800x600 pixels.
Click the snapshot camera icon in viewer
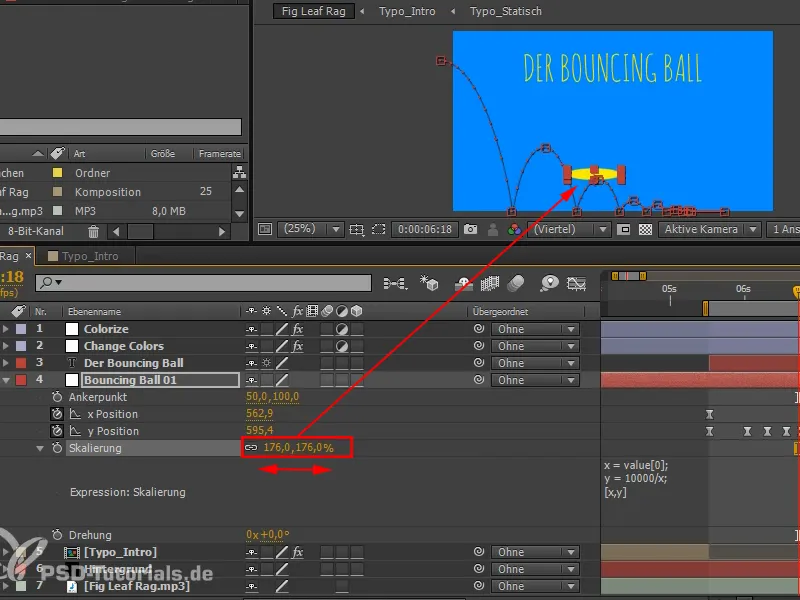tap(471, 229)
